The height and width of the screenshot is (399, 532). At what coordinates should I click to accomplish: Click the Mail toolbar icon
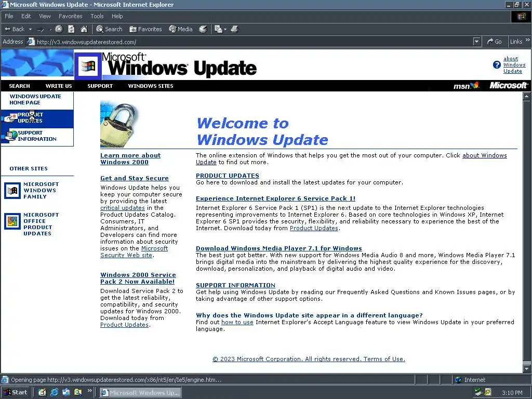point(219,29)
